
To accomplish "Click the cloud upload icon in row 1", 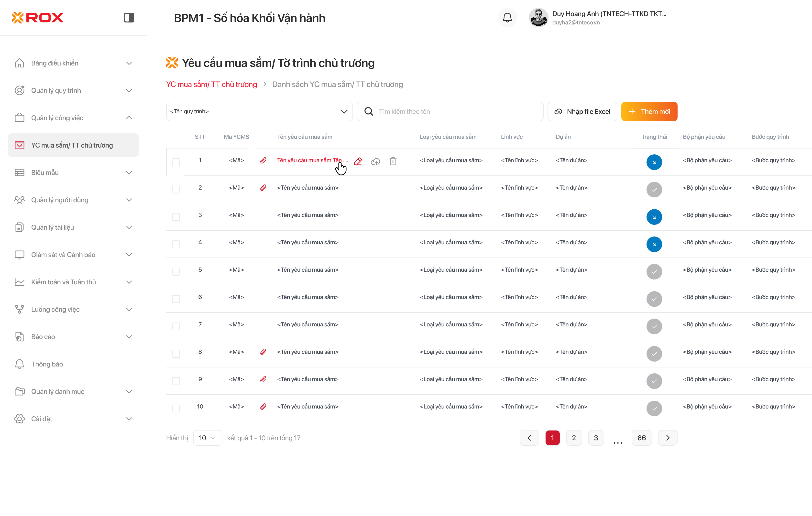I will (375, 161).
